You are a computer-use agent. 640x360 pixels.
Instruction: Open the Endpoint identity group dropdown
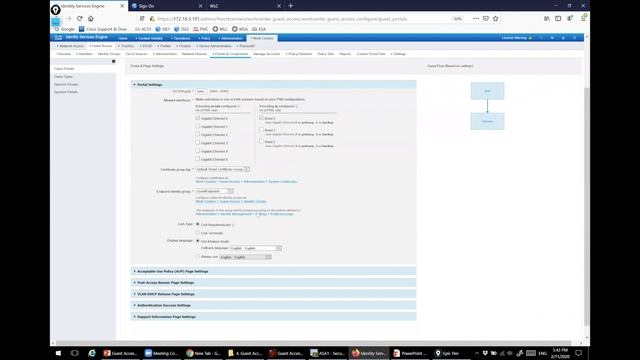214,191
